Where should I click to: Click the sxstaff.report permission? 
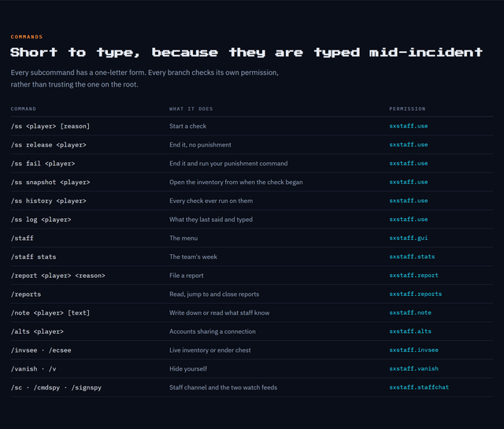click(x=413, y=275)
